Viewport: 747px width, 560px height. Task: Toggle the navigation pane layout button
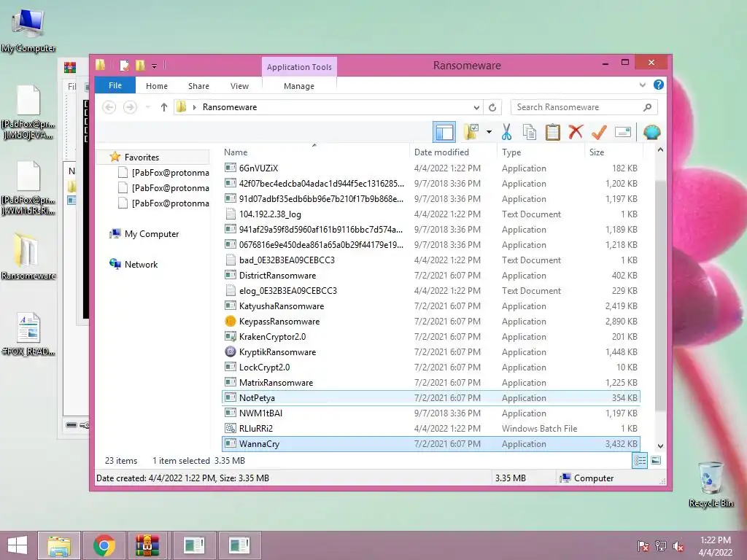444,132
